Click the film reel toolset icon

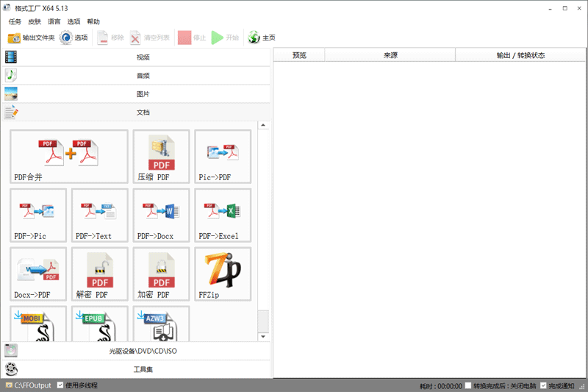[x=11, y=369]
